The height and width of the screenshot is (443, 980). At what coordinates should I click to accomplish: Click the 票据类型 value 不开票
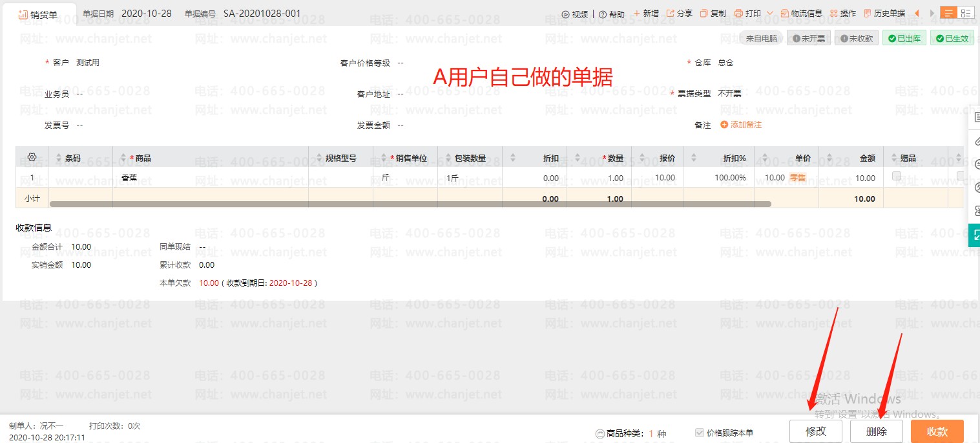point(729,94)
